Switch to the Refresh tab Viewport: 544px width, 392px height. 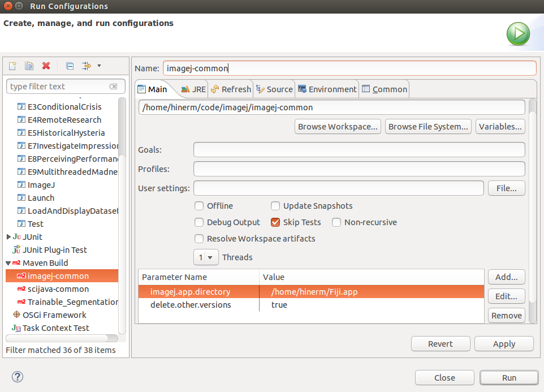[231, 89]
